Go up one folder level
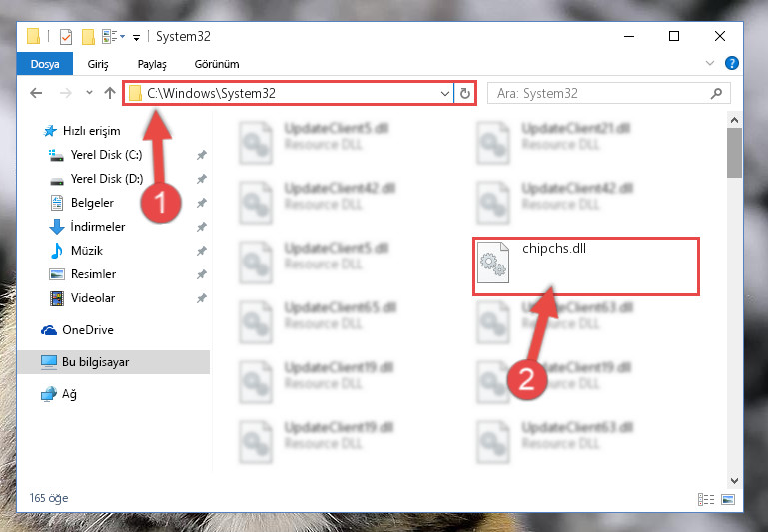The height and width of the screenshot is (532, 768). (110, 93)
